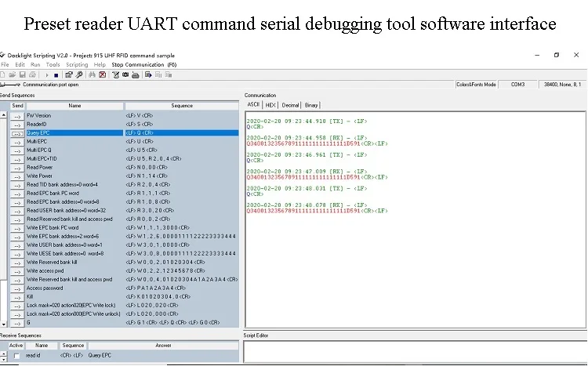588x366 pixels.
Task: Switch to the Binary tab
Action: pyautogui.click(x=311, y=105)
